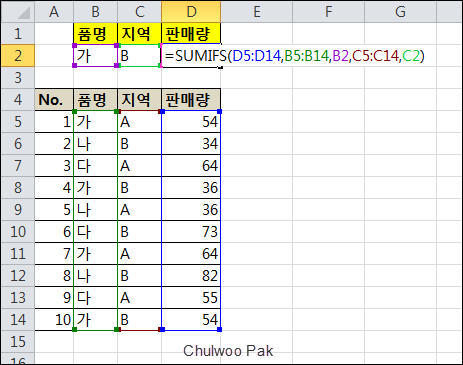Click cell B7 containing 다
This screenshot has width=463, height=365.
click(95, 166)
